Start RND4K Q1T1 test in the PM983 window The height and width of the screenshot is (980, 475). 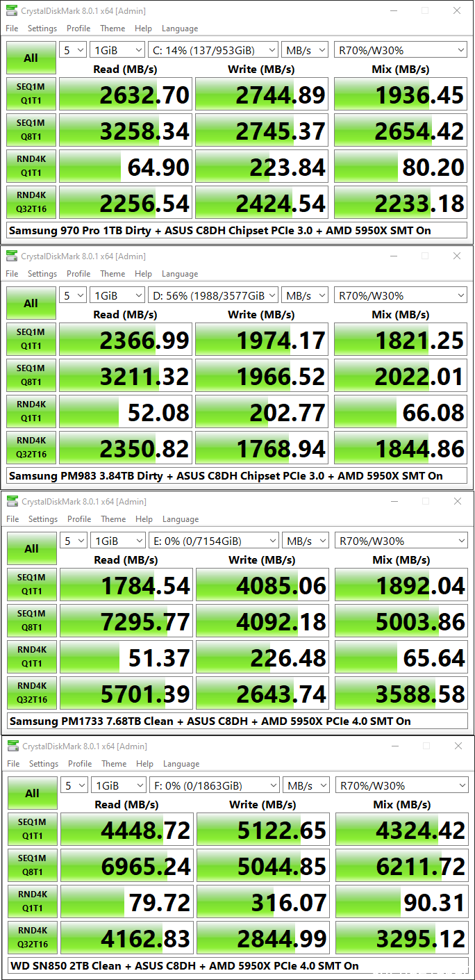coord(31,412)
